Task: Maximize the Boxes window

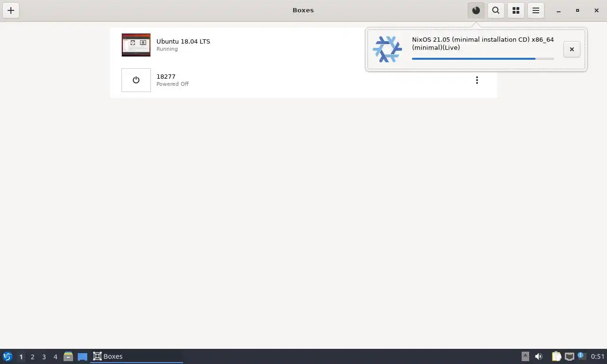Action: (x=578, y=10)
